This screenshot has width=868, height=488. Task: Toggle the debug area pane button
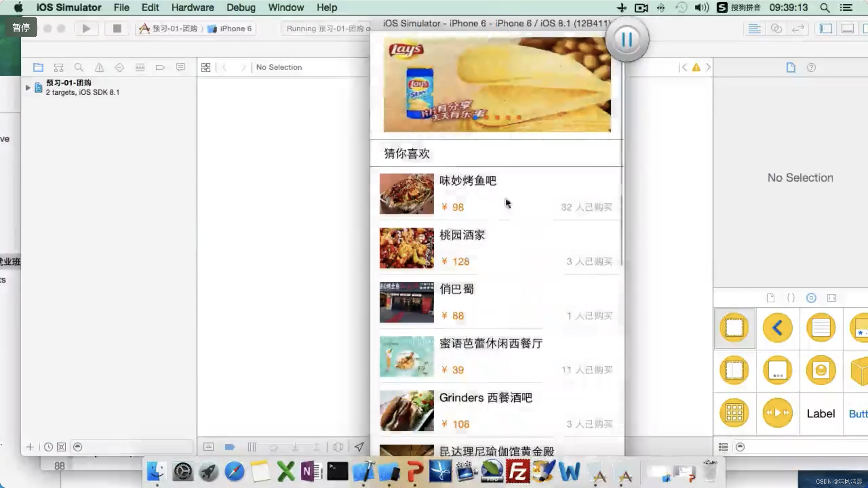tap(847, 28)
